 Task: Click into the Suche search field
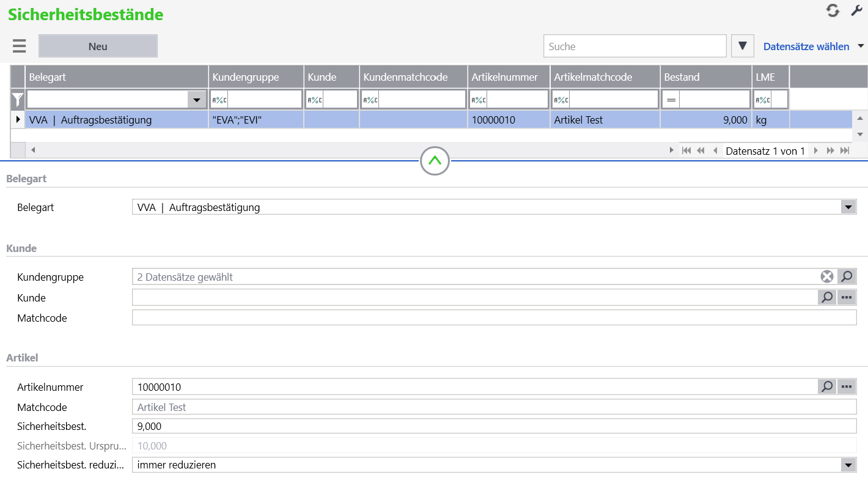click(x=634, y=46)
